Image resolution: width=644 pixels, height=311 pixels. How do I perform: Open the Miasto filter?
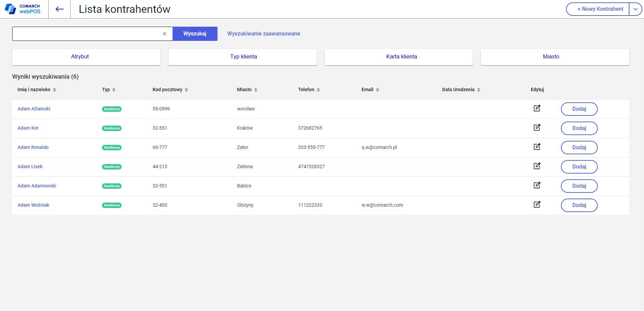click(555, 57)
